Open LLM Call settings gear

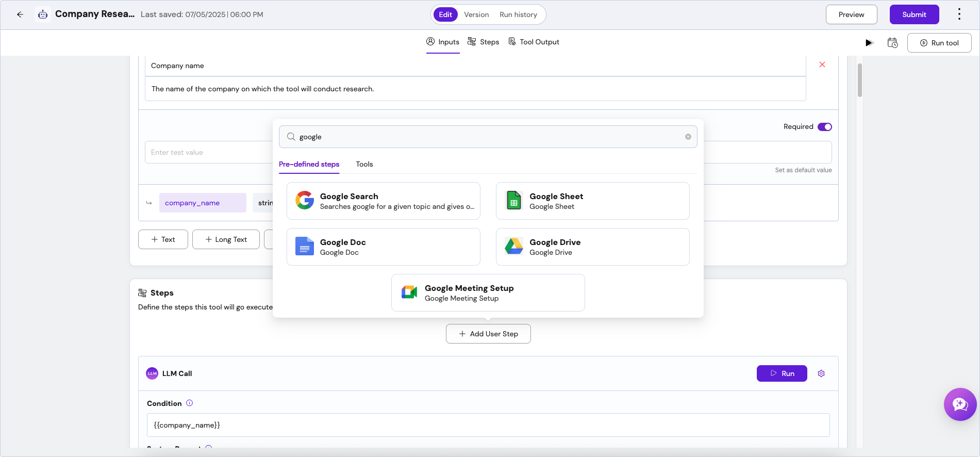tap(821, 373)
